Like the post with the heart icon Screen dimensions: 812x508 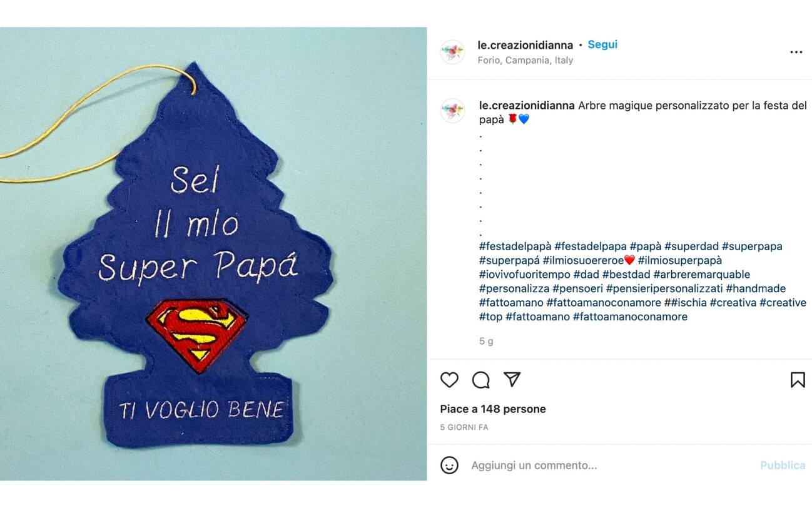coord(449,380)
